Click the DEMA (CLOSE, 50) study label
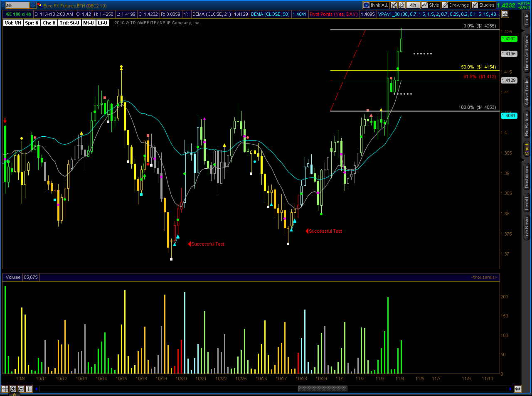Screen dimensions: 532x396 (x=270, y=14)
